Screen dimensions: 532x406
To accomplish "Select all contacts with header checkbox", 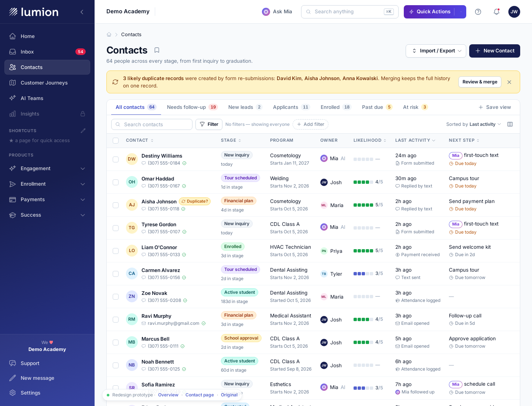I will [116, 141].
